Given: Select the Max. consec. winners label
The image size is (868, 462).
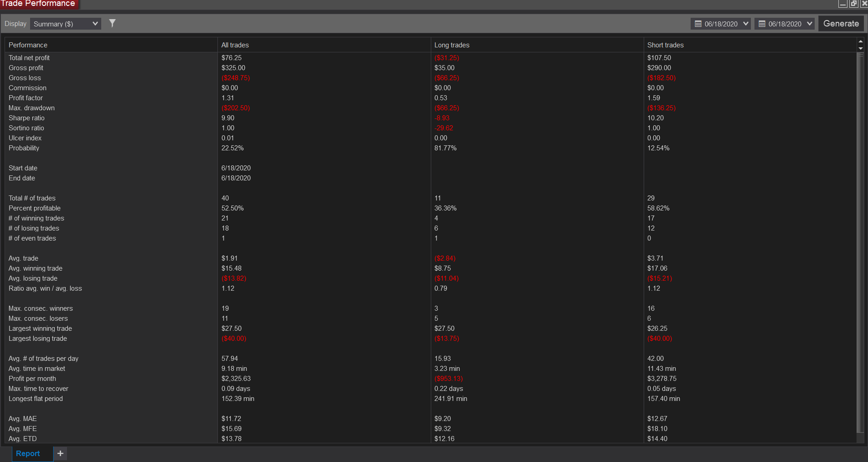Looking at the screenshot, I should coord(41,308).
